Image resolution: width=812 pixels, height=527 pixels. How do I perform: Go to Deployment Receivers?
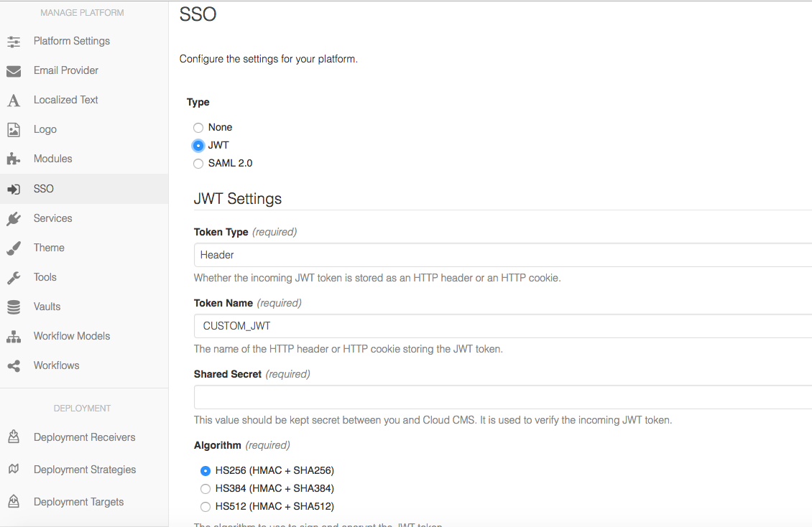click(84, 437)
